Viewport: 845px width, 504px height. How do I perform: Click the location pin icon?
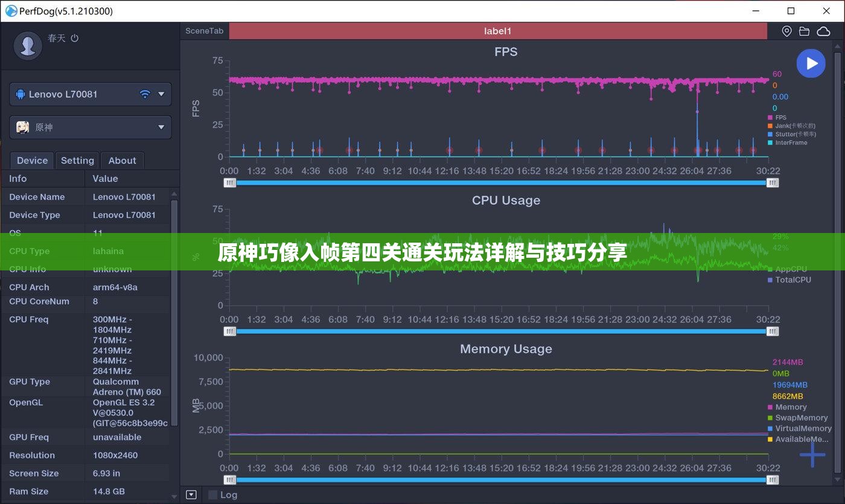787,31
